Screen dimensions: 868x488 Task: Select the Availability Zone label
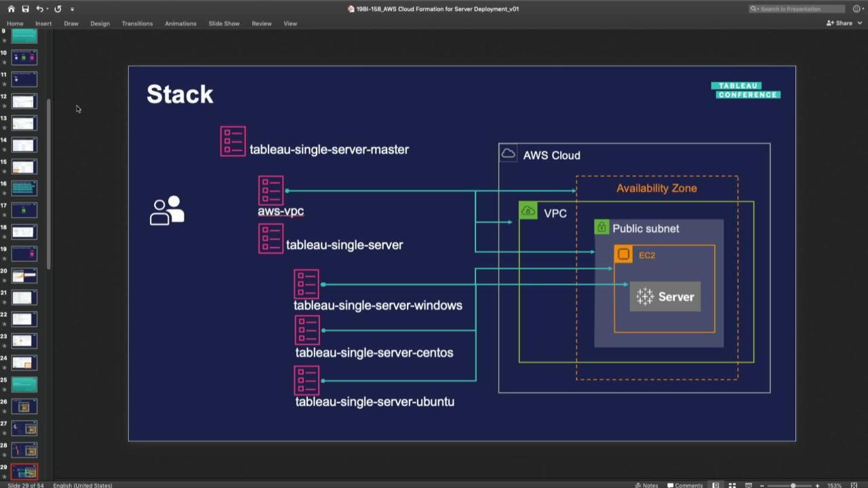[x=656, y=188]
